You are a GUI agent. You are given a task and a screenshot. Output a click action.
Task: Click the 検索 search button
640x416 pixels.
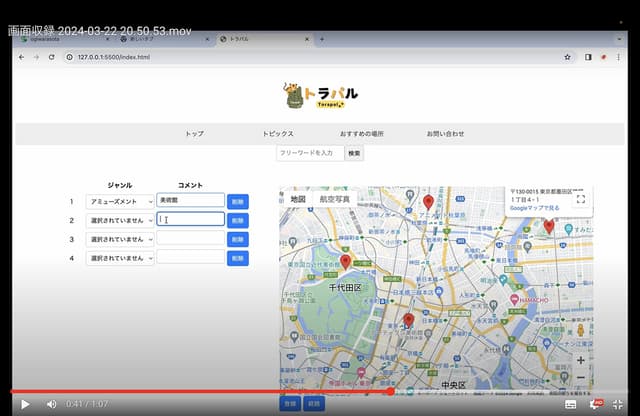coord(354,153)
